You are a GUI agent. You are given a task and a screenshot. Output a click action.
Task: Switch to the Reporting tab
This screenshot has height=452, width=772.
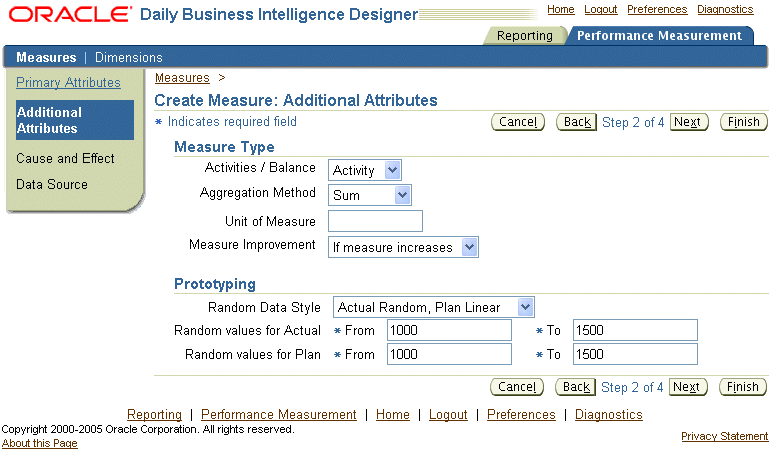pos(524,36)
